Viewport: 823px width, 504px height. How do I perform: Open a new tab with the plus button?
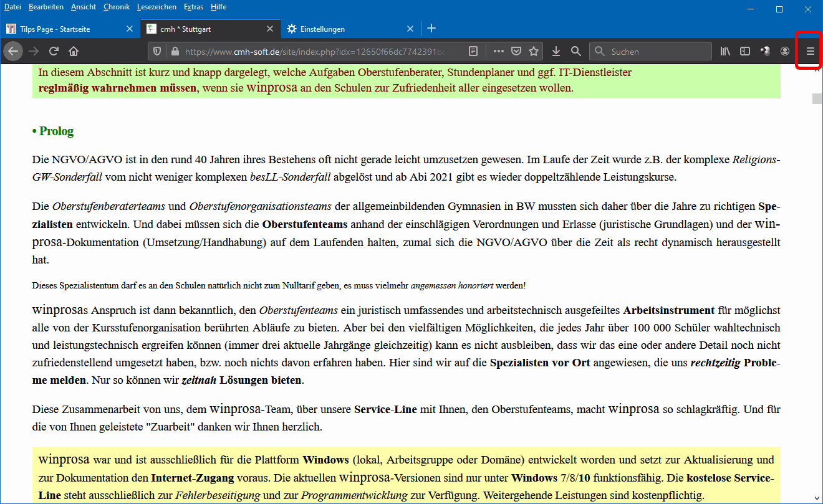click(431, 29)
